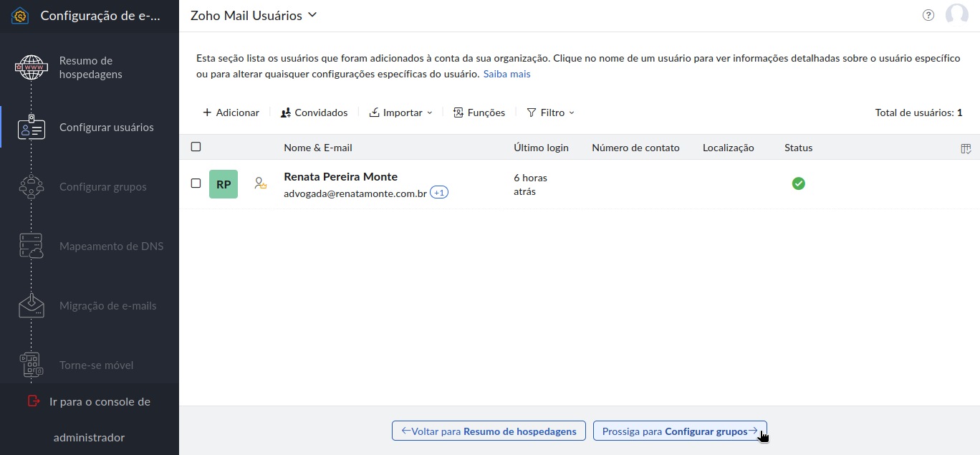Click the advogada@renatamonte.com.br email address
The image size is (980, 455).
(355, 193)
